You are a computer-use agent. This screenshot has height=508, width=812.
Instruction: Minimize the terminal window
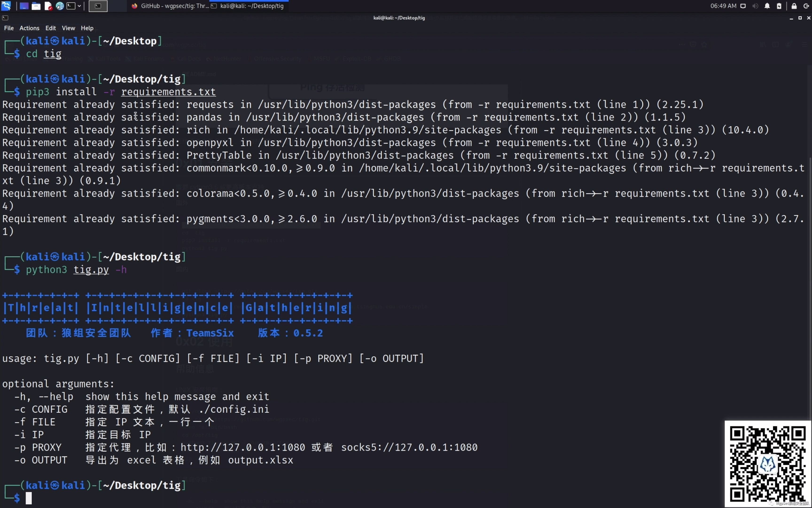click(x=791, y=18)
